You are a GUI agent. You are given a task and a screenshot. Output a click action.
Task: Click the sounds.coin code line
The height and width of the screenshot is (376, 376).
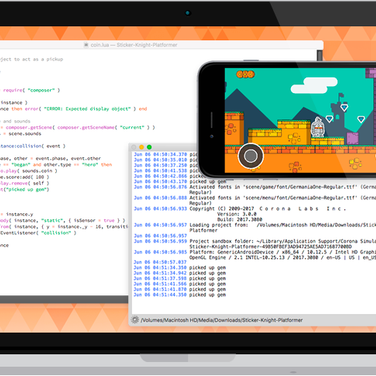29,171
